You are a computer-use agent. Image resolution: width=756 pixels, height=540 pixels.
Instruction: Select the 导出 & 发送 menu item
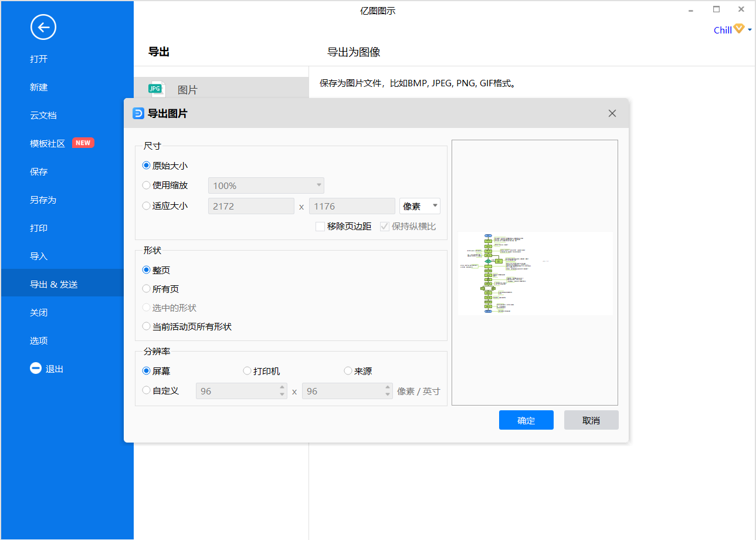click(x=67, y=284)
